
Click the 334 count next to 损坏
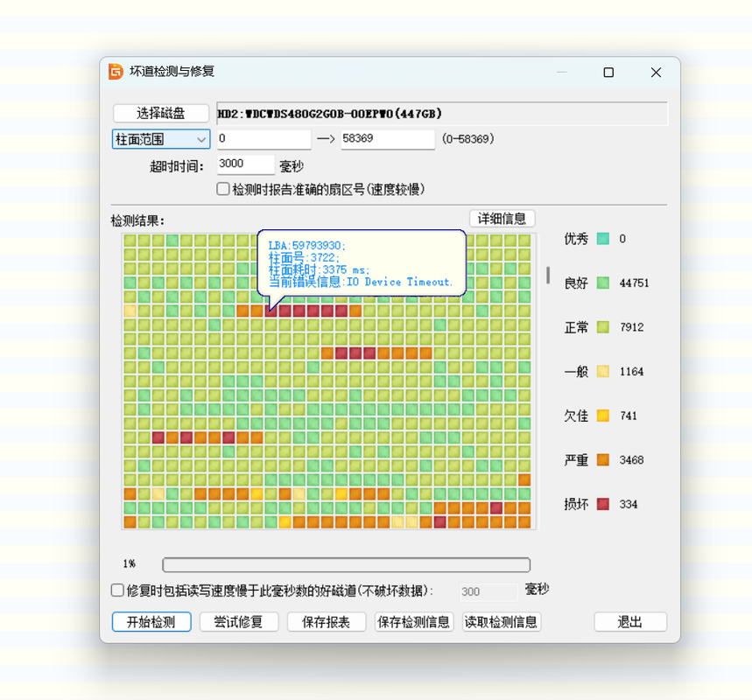point(629,504)
